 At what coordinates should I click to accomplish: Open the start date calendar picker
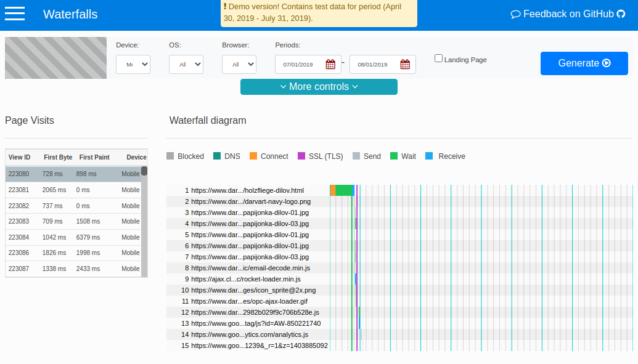pos(331,64)
